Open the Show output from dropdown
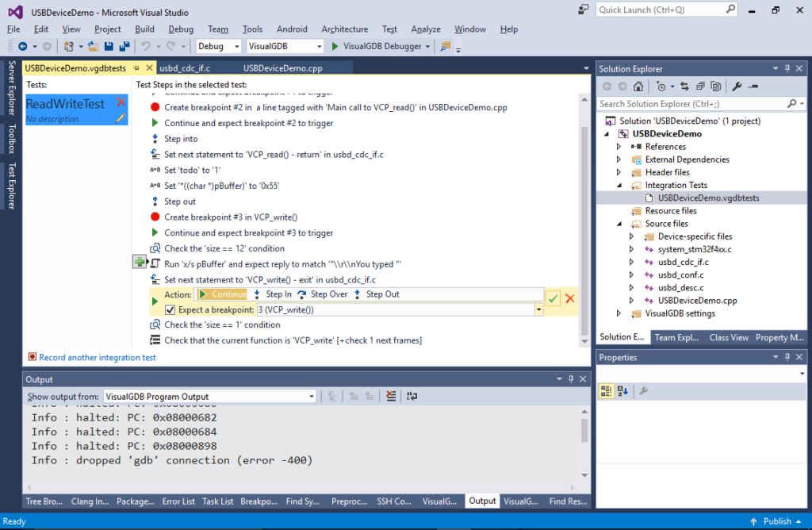Screen dimensions: 812x530 (x=311, y=397)
